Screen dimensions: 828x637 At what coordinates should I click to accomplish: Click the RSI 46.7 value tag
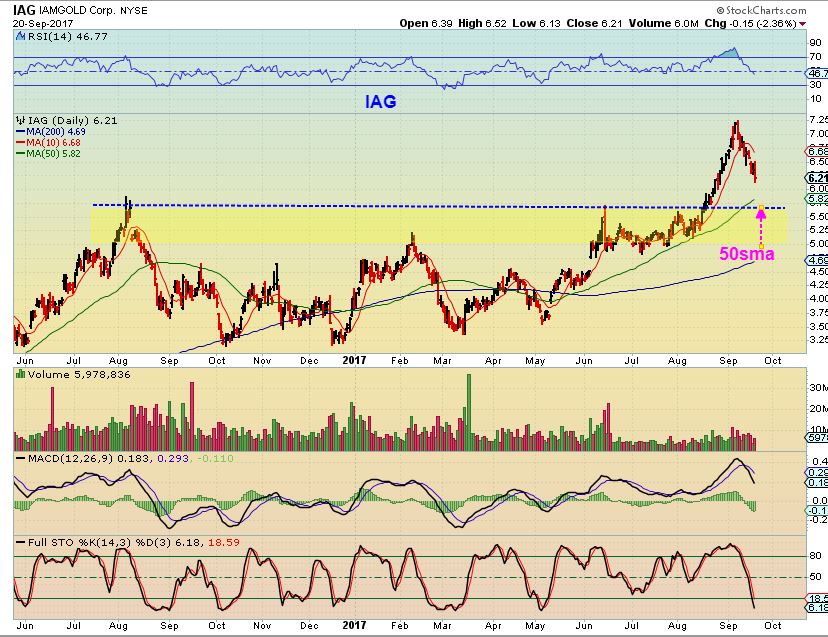click(817, 73)
